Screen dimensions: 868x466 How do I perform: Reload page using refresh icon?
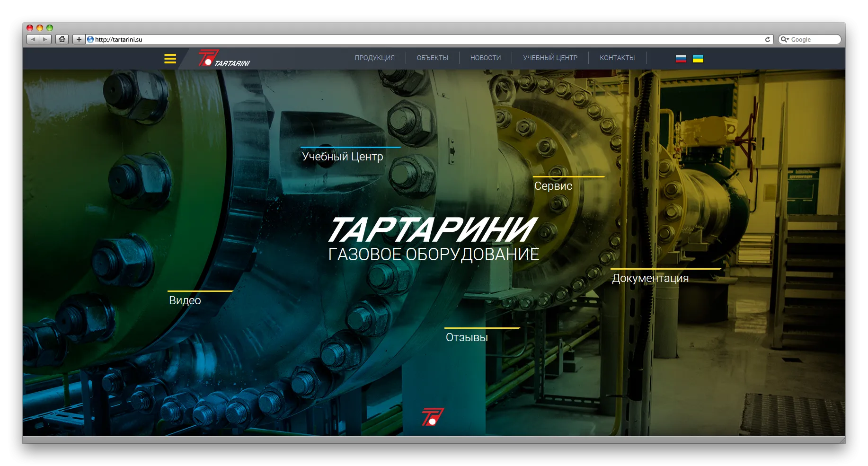click(x=767, y=39)
